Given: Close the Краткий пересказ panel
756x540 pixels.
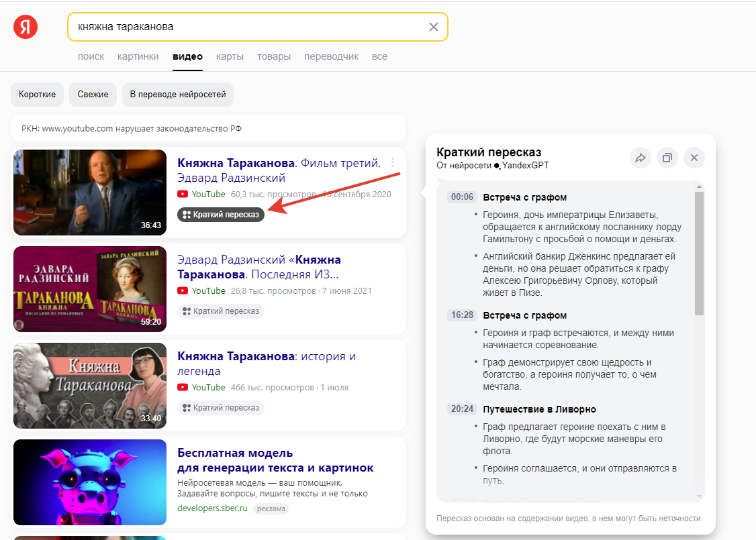Looking at the screenshot, I should 694,158.
